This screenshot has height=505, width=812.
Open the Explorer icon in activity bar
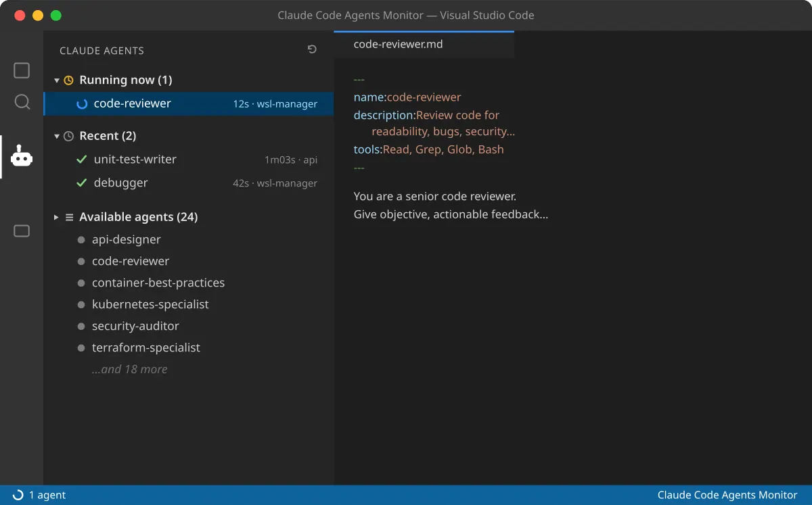tap(22, 70)
